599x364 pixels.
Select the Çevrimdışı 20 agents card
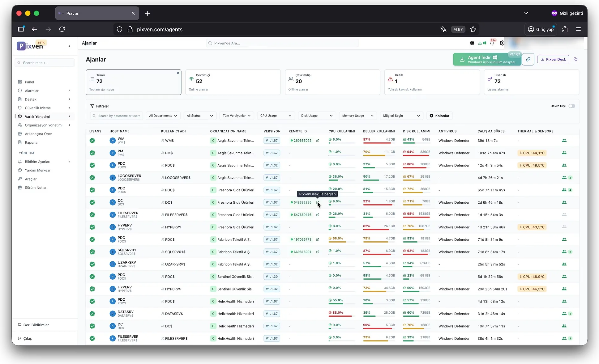click(x=332, y=82)
